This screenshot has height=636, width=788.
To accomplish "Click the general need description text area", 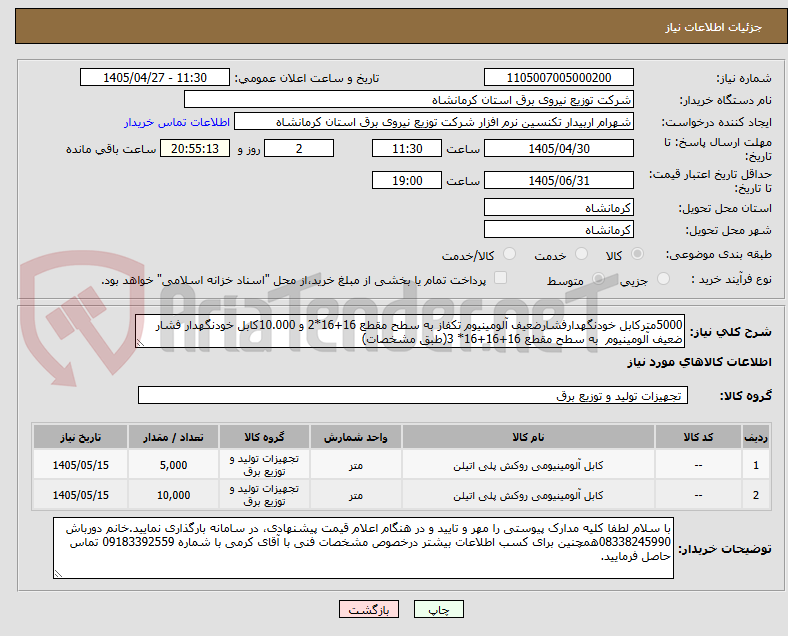I will coord(410,332).
